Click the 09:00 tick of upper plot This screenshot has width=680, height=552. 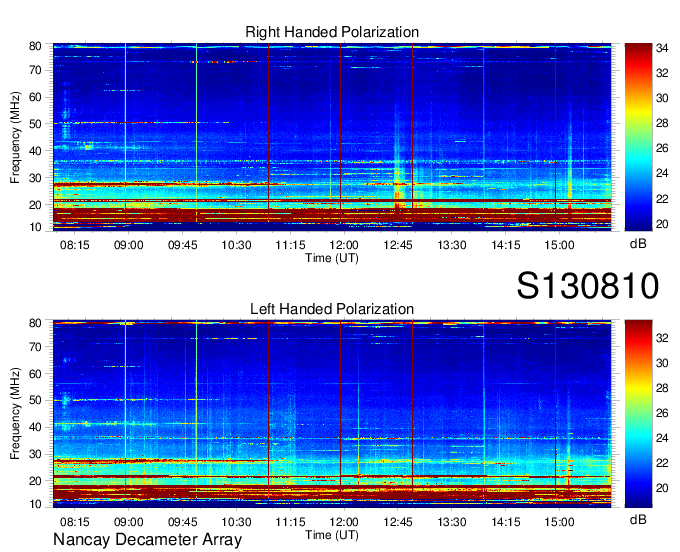128,245
